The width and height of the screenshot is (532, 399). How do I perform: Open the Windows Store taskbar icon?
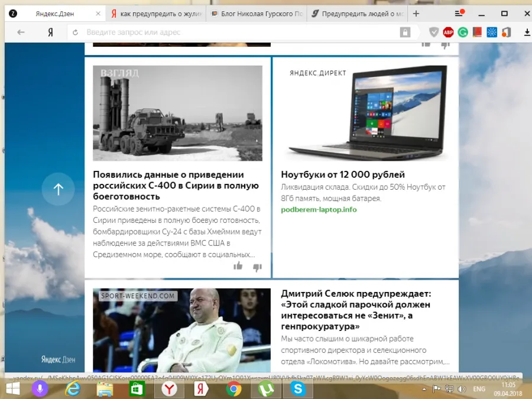click(x=137, y=389)
